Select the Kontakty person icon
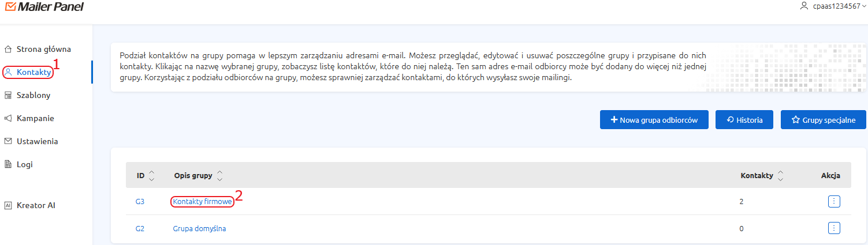This screenshot has width=868, height=245. click(x=8, y=72)
